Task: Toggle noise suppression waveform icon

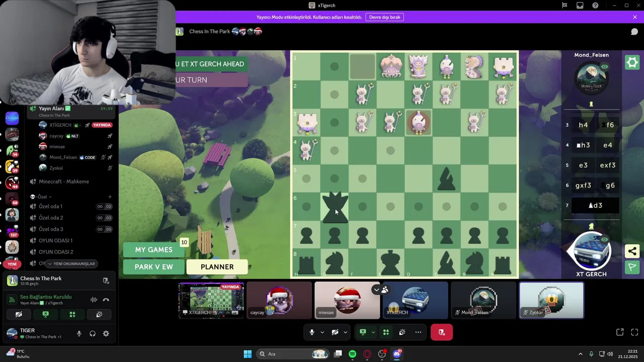Action: point(94,300)
